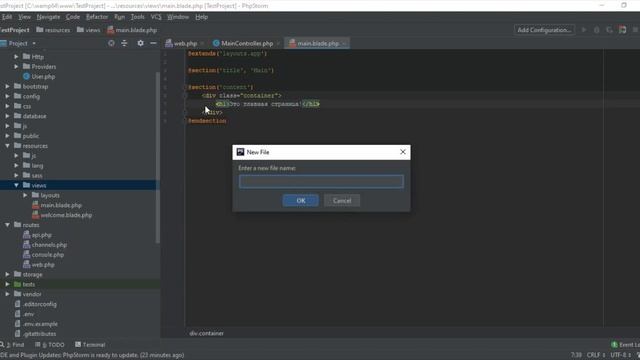The width and height of the screenshot is (640, 360).
Task: Open the Event Log
Action: (x=626, y=344)
